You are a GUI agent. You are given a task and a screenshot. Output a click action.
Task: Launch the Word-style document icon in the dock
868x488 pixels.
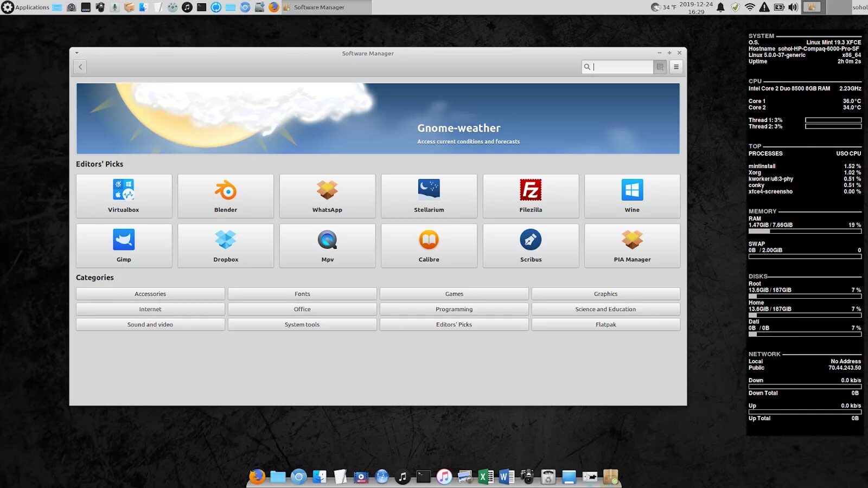point(506,477)
